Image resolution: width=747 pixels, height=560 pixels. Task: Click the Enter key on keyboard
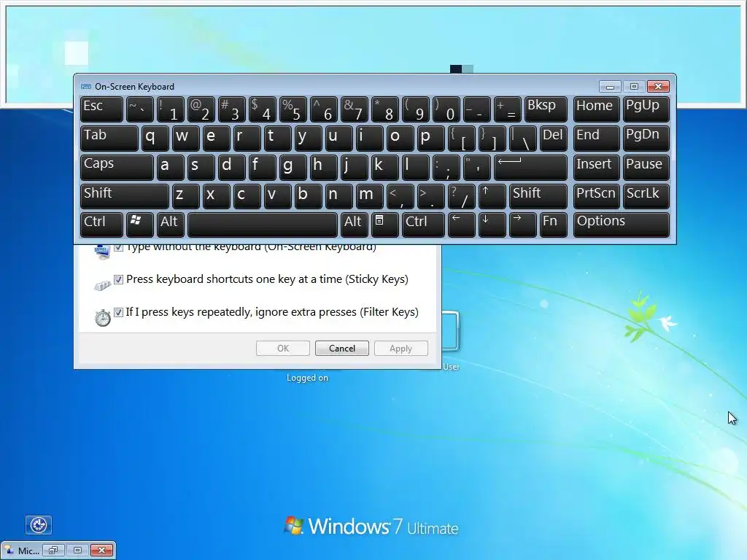coord(531,167)
